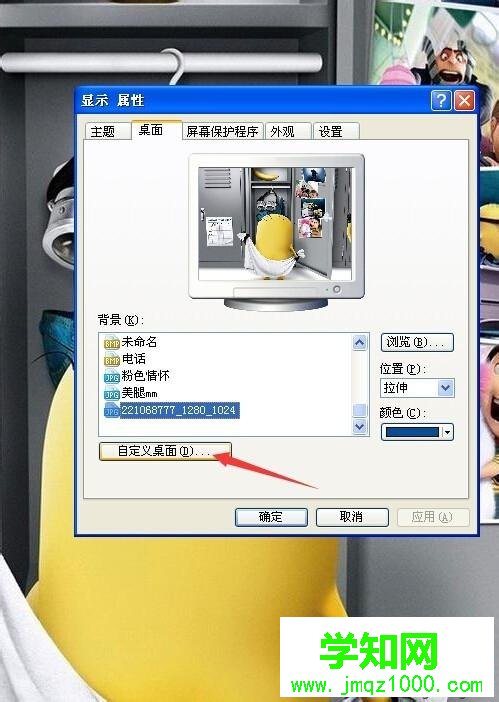Choose the 粉色情怀 wallpaper
Viewport: 499px width, 702px height.
click(145, 376)
